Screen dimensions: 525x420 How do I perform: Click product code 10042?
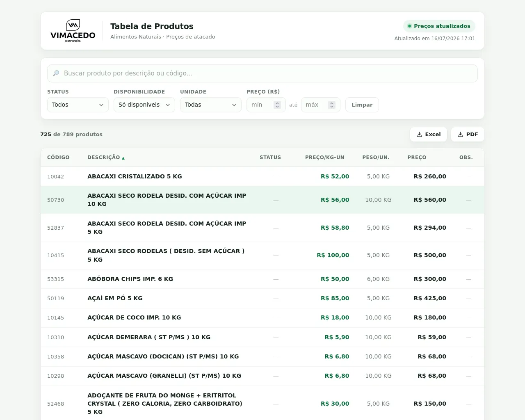pos(55,177)
